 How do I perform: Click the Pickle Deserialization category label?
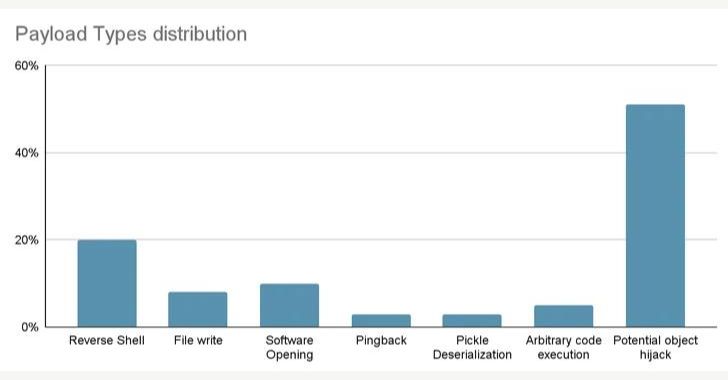tap(472, 347)
